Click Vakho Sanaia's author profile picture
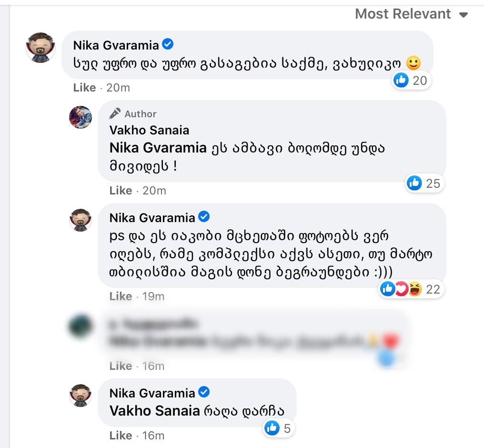This screenshot has width=484, height=448. pos(80,117)
